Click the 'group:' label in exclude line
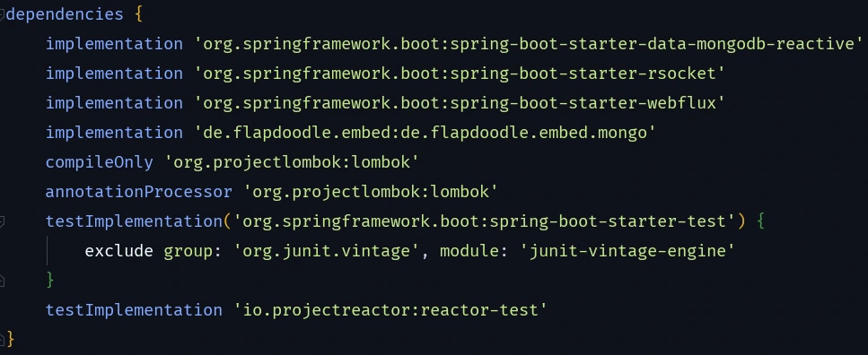 coord(193,251)
